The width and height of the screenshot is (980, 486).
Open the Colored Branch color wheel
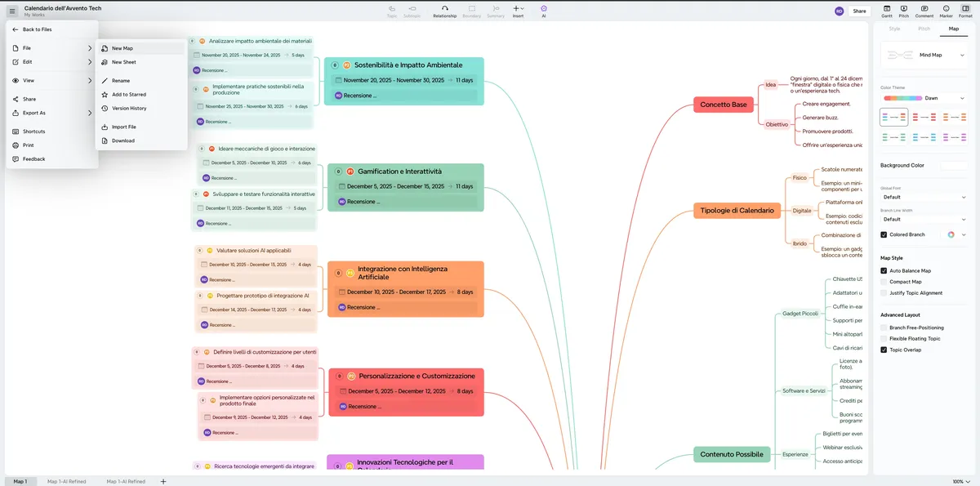point(951,234)
